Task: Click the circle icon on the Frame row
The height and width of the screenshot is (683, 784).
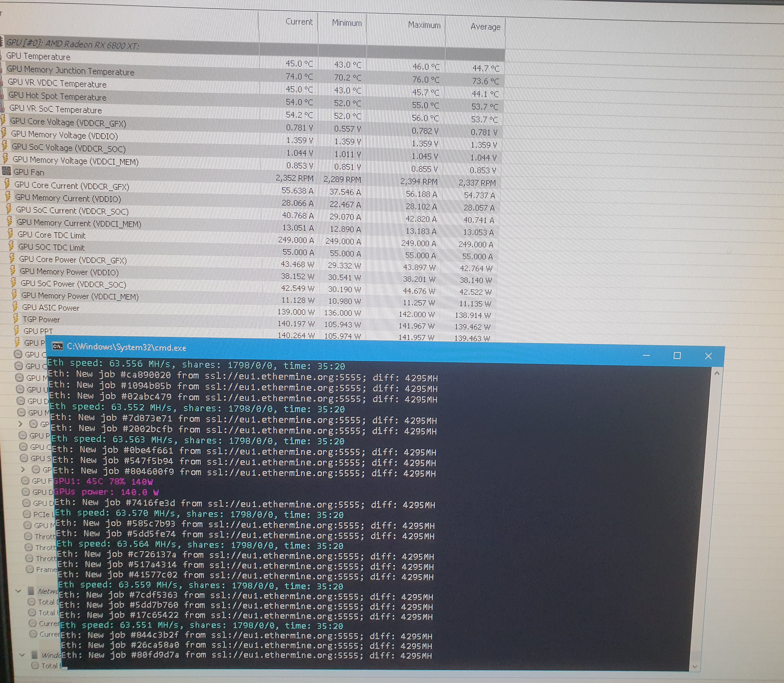Action: (x=30, y=569)
